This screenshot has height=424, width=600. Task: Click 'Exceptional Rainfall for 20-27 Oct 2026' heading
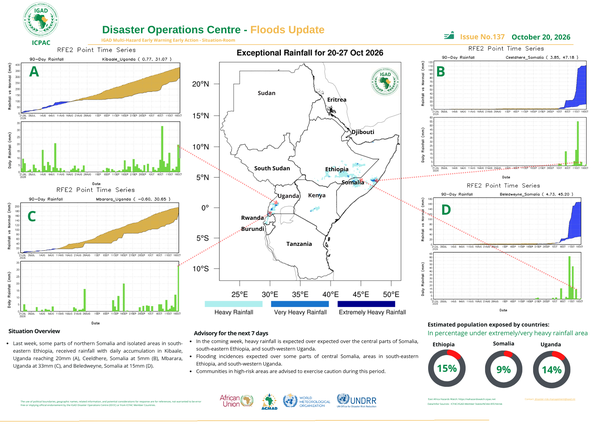point(310,53)
